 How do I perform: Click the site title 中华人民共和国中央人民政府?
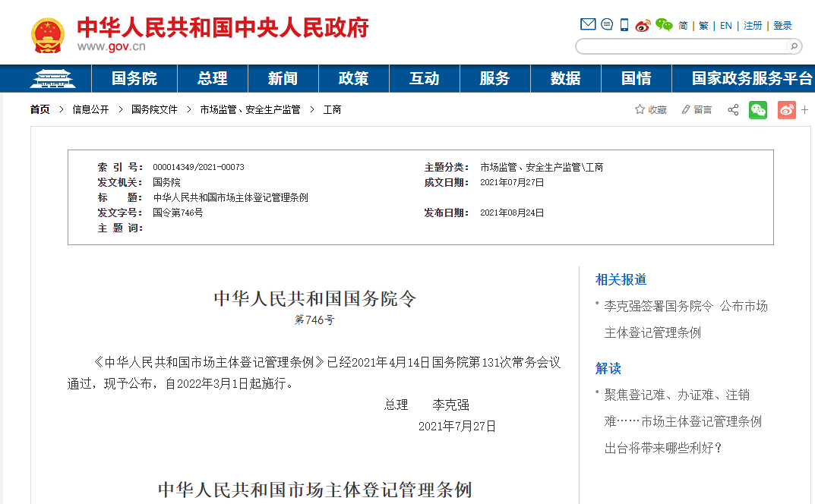pyautogui.click(x=223, y=27)
